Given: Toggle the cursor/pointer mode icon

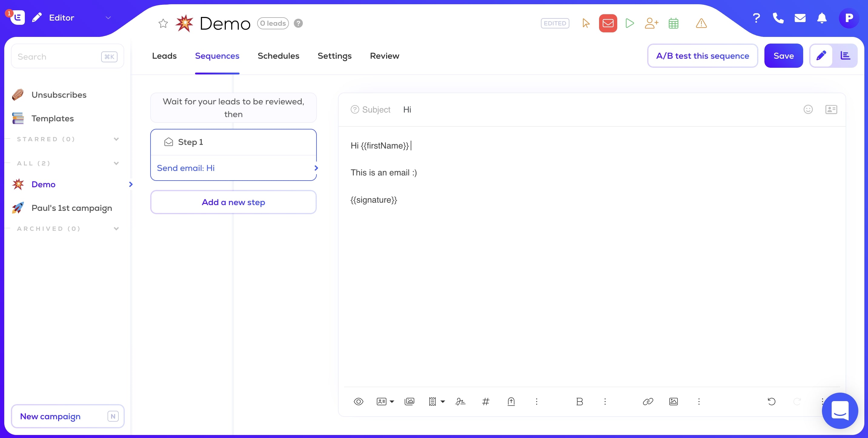Looking at the screenshot, I should 586,23.
